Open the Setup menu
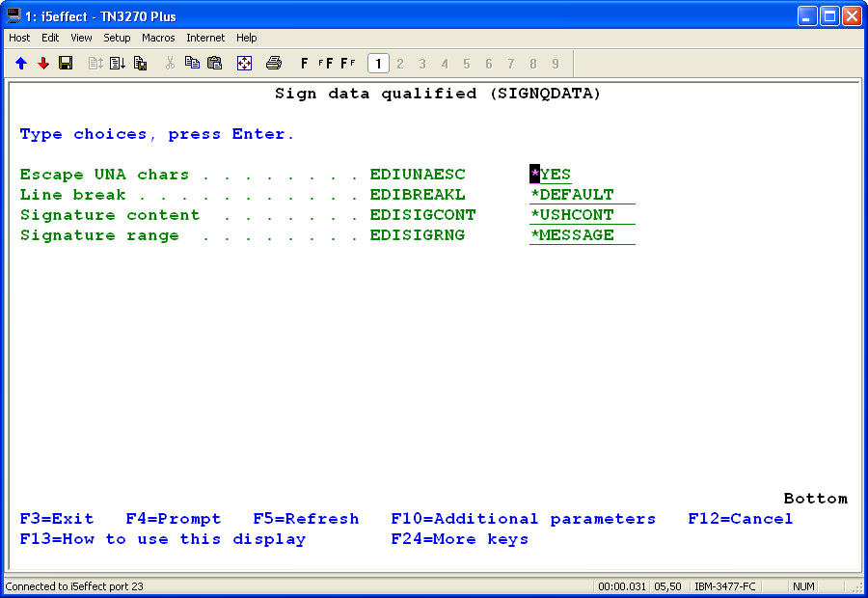 (x=117, y=38)
